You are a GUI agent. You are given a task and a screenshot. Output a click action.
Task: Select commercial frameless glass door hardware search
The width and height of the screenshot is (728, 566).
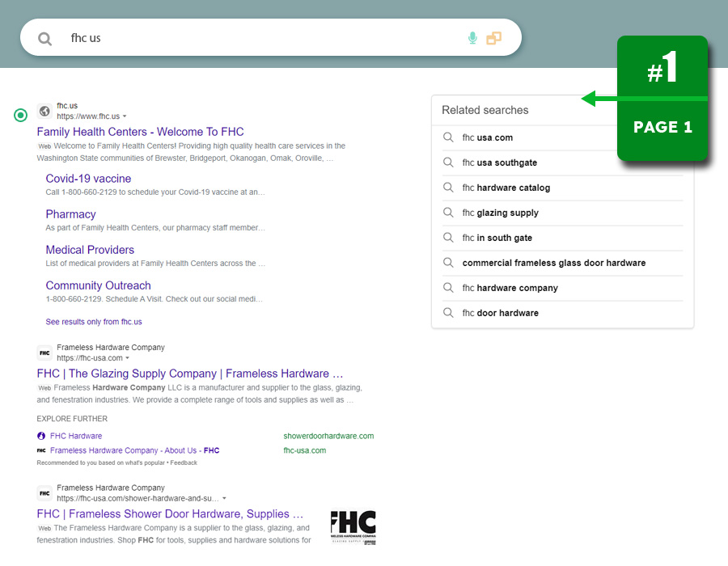coord(554,263)
